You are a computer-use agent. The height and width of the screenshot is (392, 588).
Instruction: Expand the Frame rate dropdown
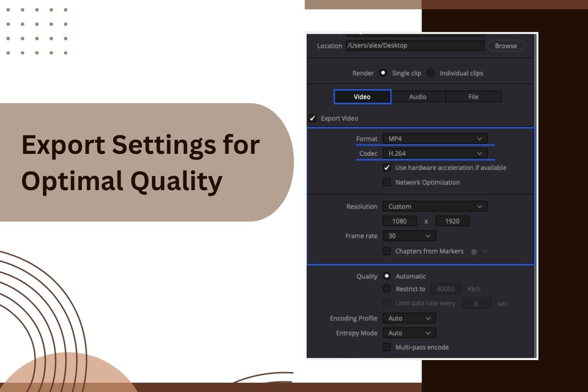pyautogui.click(x=409, y=236)
